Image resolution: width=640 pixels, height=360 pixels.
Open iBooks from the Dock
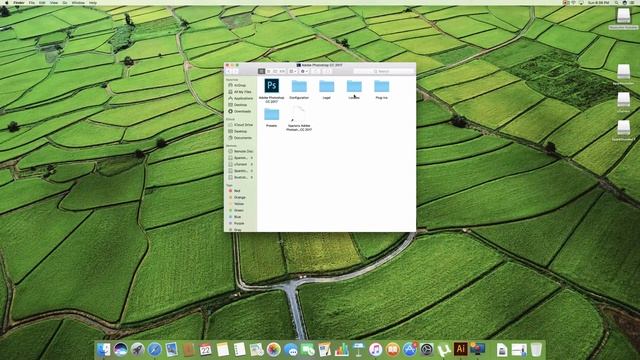(393, 349)
